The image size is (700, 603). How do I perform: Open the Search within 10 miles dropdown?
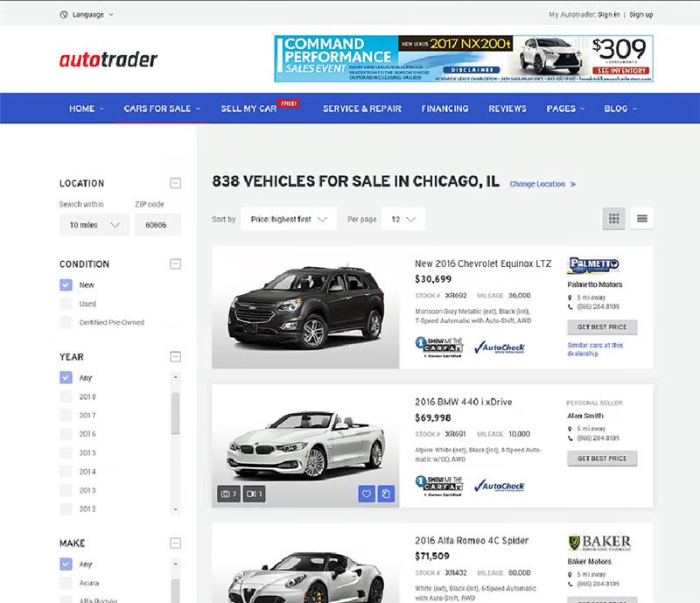pyautogui.click(x=94, y=225)
